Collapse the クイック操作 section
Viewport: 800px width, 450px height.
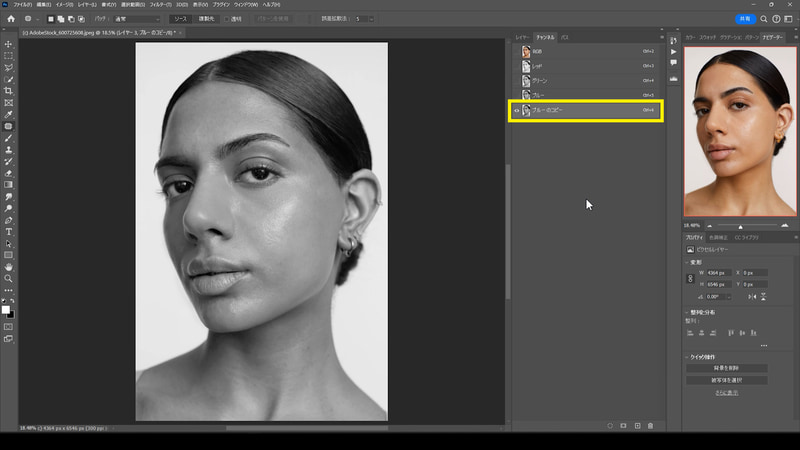click(x=688, y=356)
